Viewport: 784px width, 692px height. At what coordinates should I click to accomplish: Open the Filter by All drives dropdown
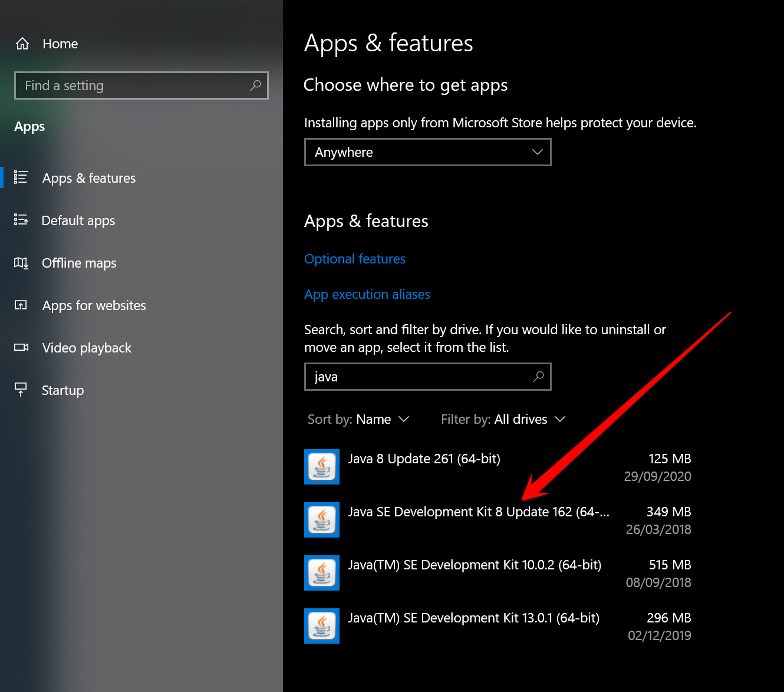click(503, 419)
